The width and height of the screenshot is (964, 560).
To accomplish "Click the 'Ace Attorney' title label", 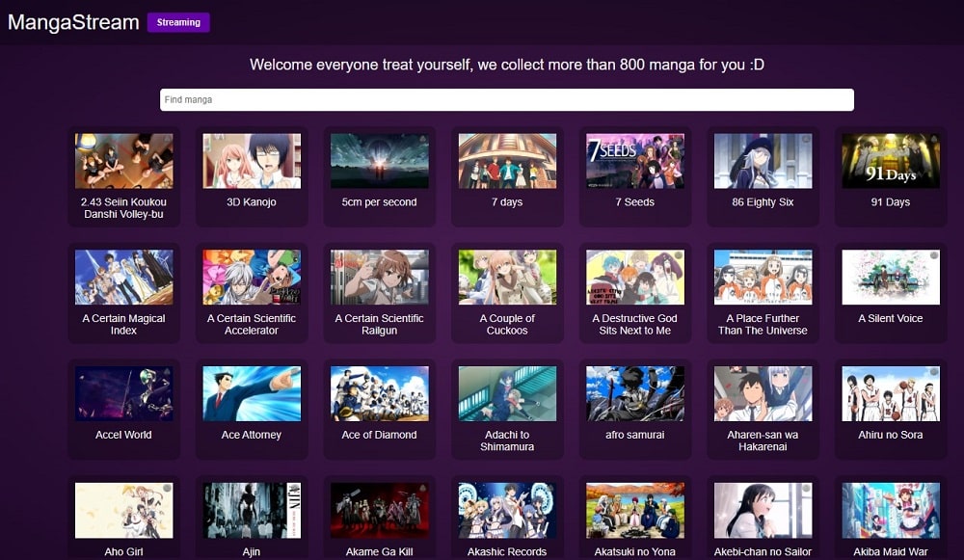I will 252,435.
